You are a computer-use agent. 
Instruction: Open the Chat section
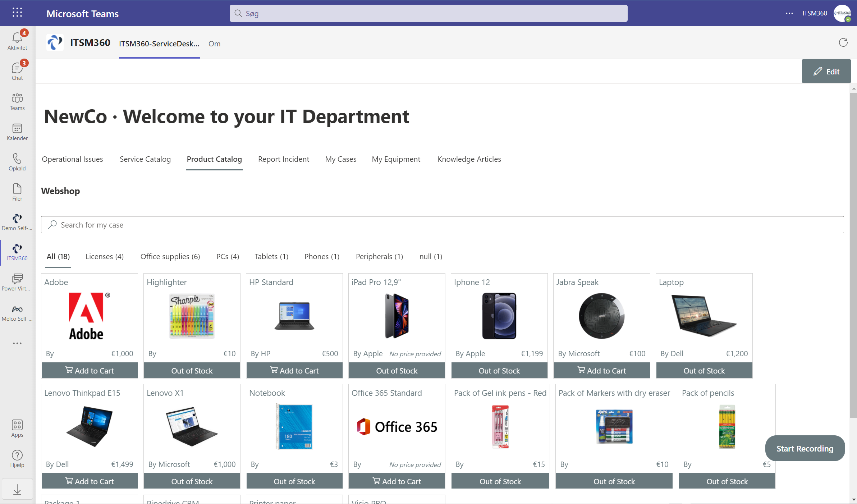[17, 70]
